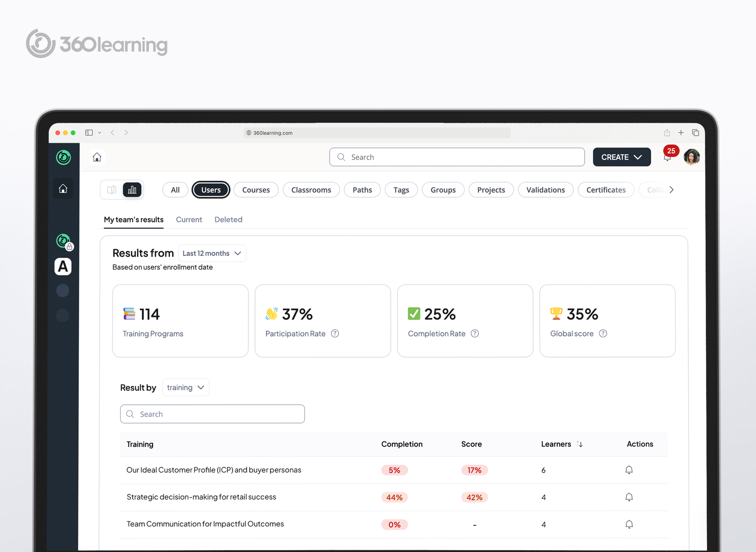Open the Result by training dropdown
This screenshot has width=756, height=552.
[185, 388]
